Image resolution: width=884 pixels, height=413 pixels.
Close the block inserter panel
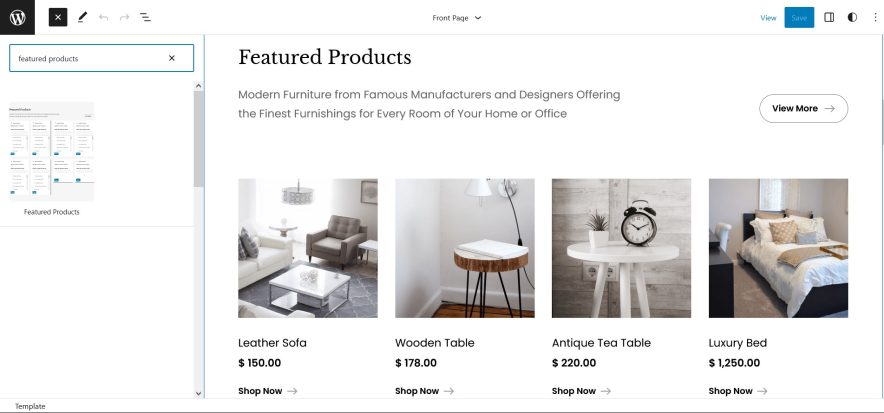(x=58, y=17)
